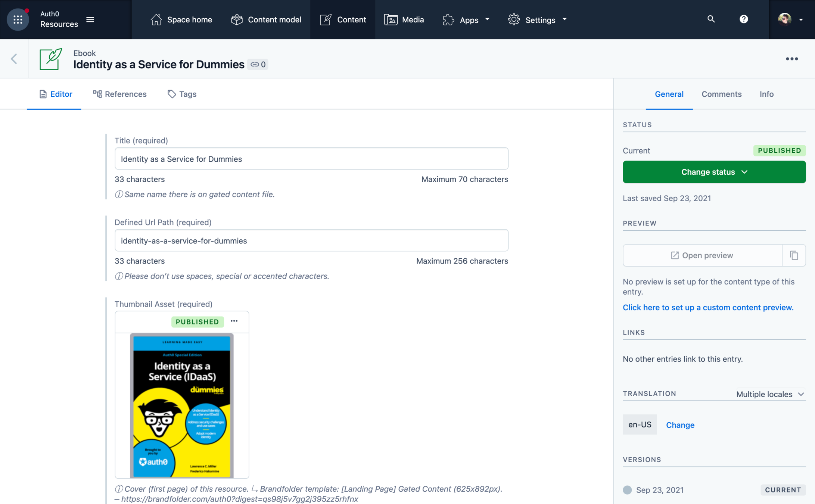815x504 pixels.
Task: Click the incoming links count badge
Action: (258, 64)
